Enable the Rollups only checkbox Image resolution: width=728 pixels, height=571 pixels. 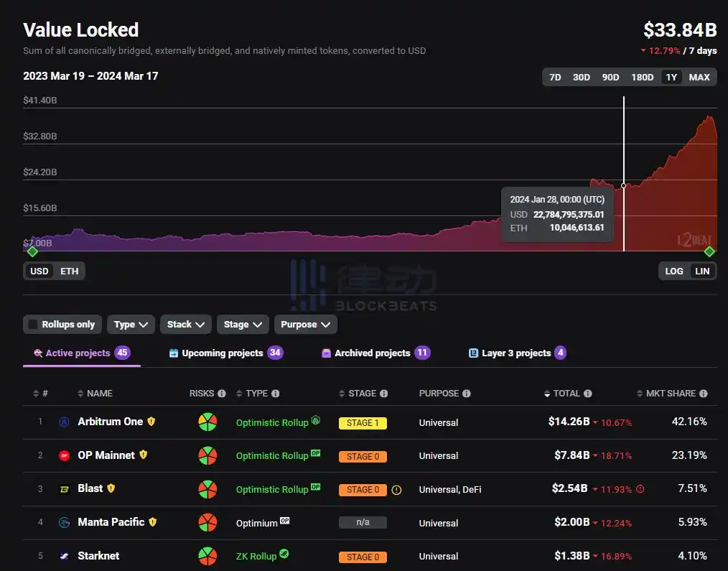click(32, 325)
